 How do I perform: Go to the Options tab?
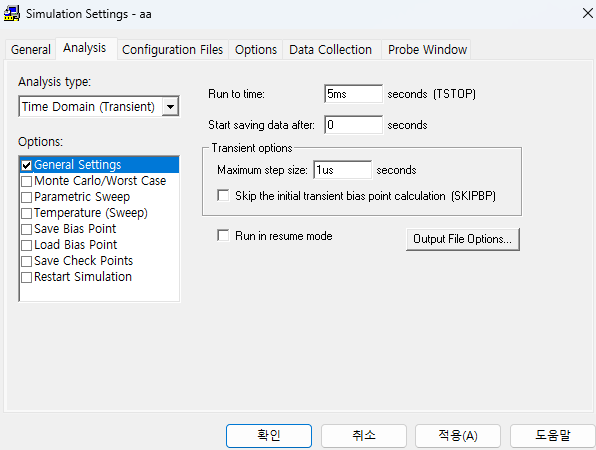tap(255, 50)
